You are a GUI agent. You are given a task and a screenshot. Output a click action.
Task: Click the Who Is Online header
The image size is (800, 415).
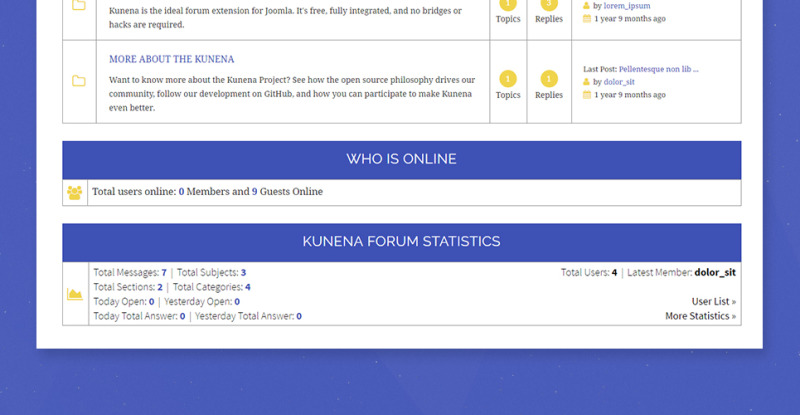point(402,160)
